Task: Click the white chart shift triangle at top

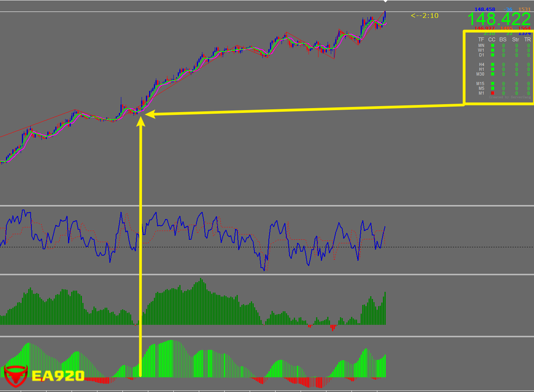Action: 385,2
